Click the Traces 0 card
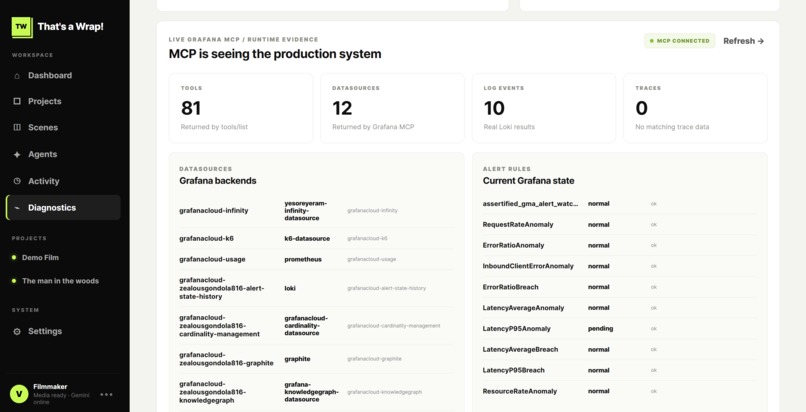The image size is (806, 412). 695,108
